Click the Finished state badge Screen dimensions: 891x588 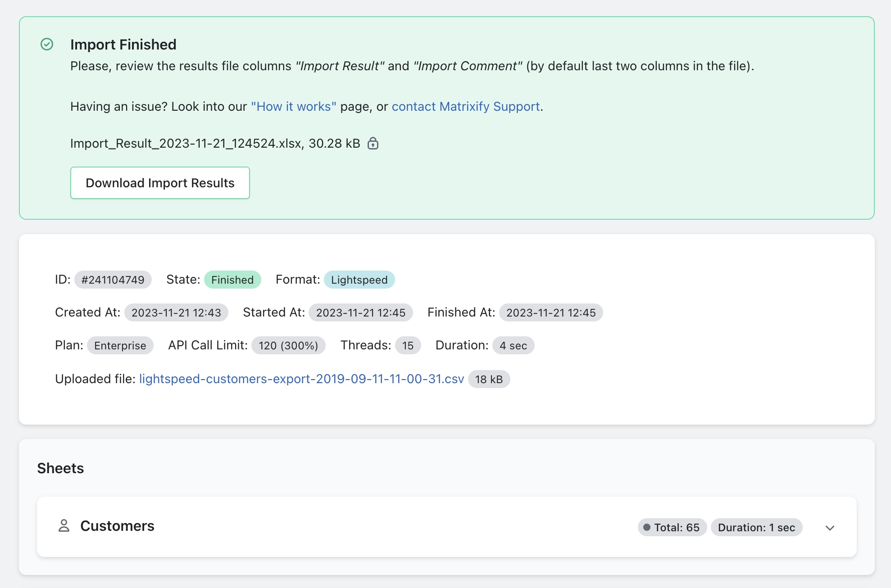pos(232,280)
